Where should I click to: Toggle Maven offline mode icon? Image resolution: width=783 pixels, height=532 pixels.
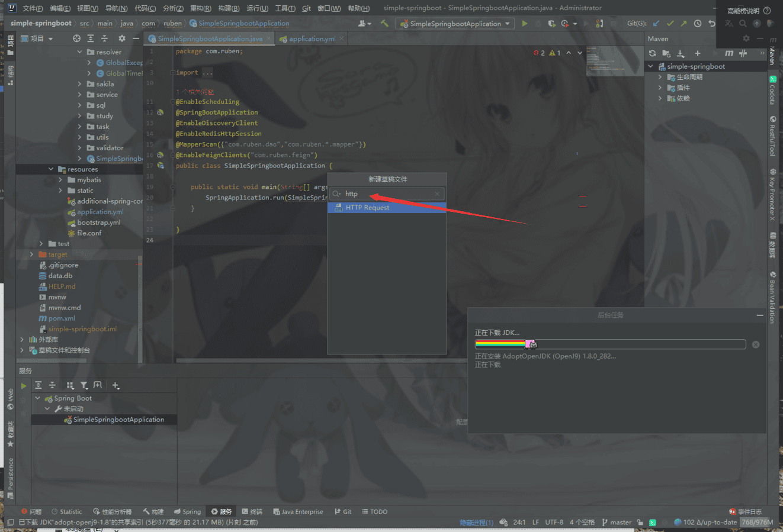click(743, 53)
